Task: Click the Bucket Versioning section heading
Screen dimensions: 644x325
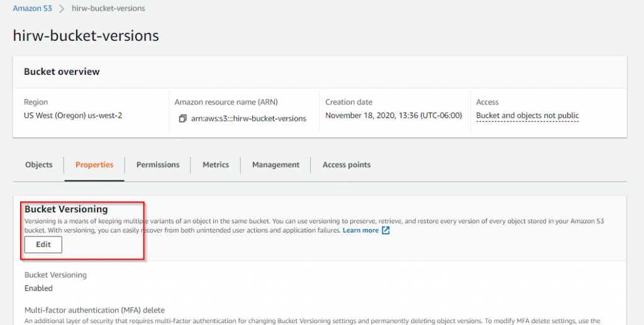Action: [x=66, y=209]
